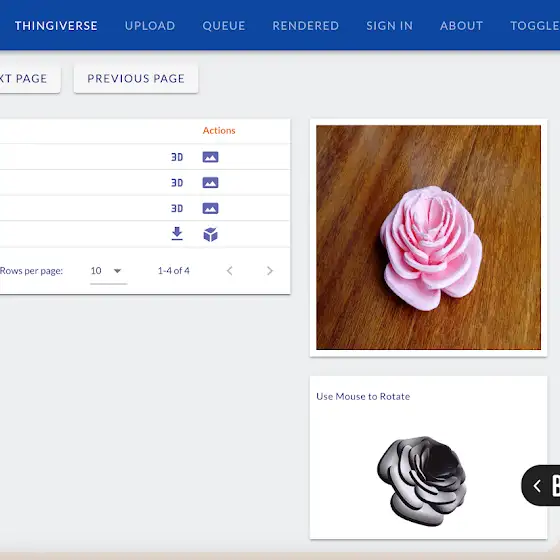Screen dimensions: 560x560
Task: Show image for first table row
Action: click(210, 157)
